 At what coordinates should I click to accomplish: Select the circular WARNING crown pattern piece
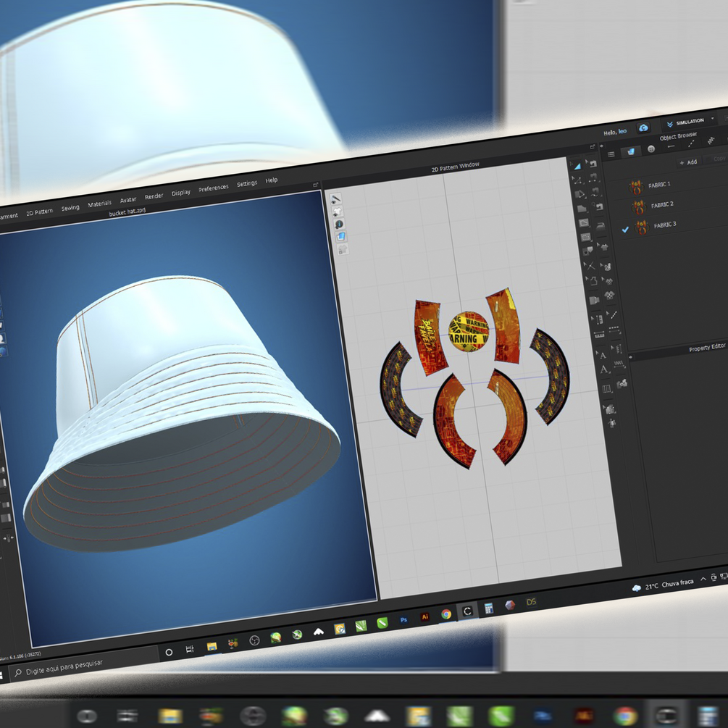pyautogui.click(x=469, y=332)
